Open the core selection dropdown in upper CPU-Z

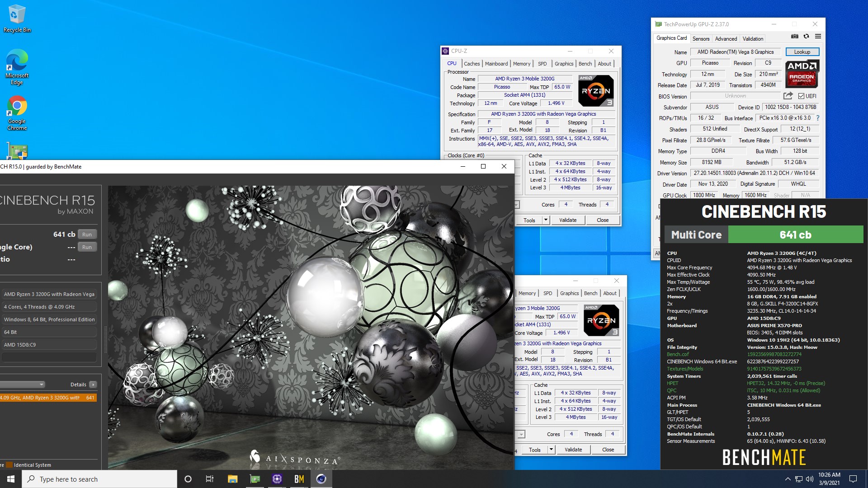(517, 205)
